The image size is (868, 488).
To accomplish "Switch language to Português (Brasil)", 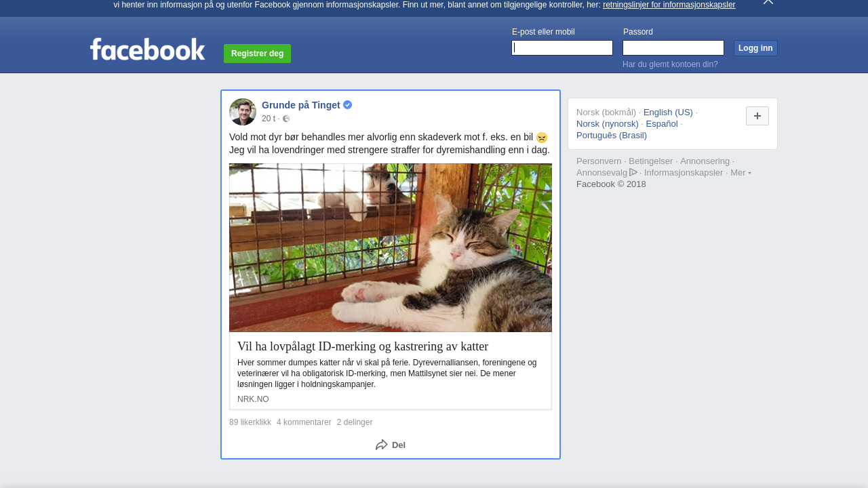I will click(x=612, y=136).
